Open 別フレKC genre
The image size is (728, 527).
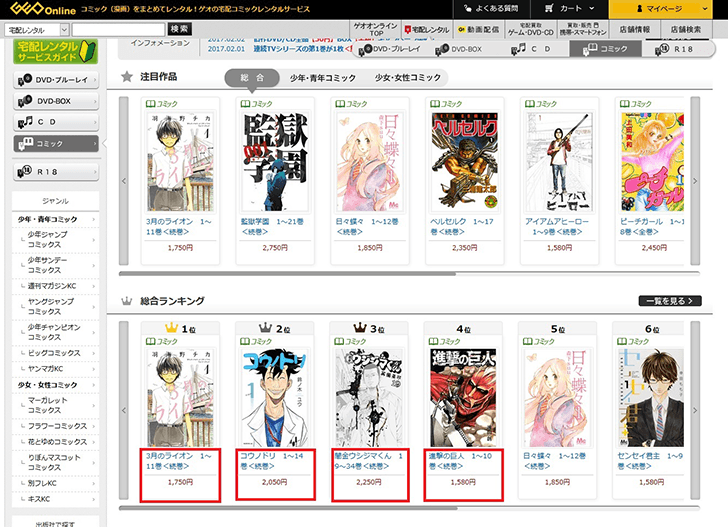(x=55, y=483)
